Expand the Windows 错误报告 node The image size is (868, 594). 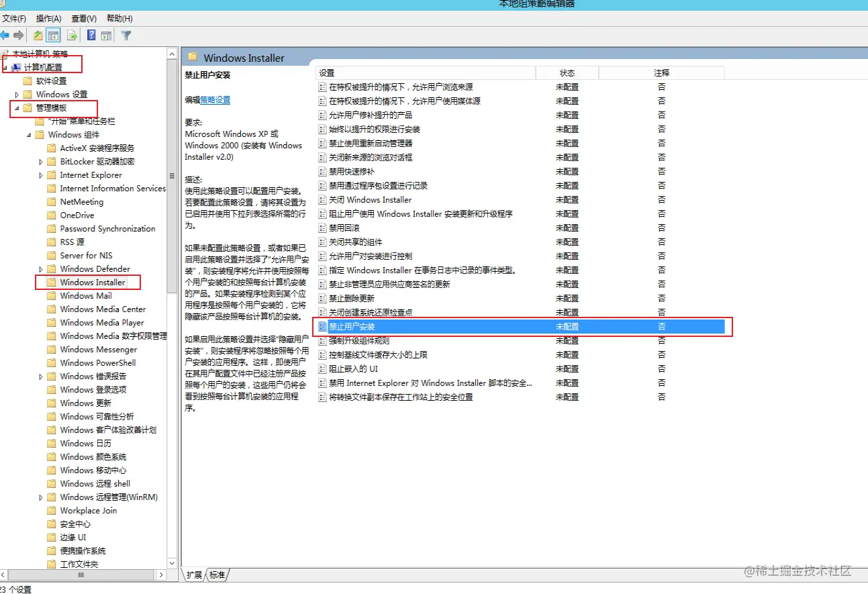point(41,377)
